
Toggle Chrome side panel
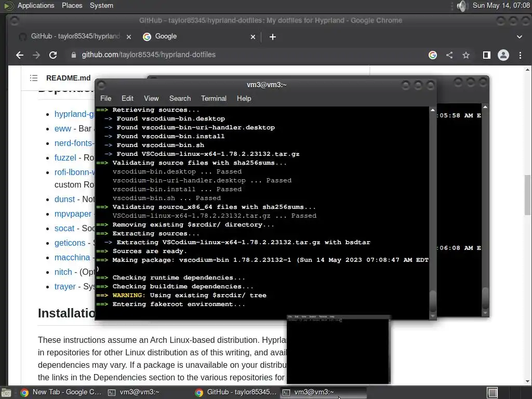click(x=486, y=55)
